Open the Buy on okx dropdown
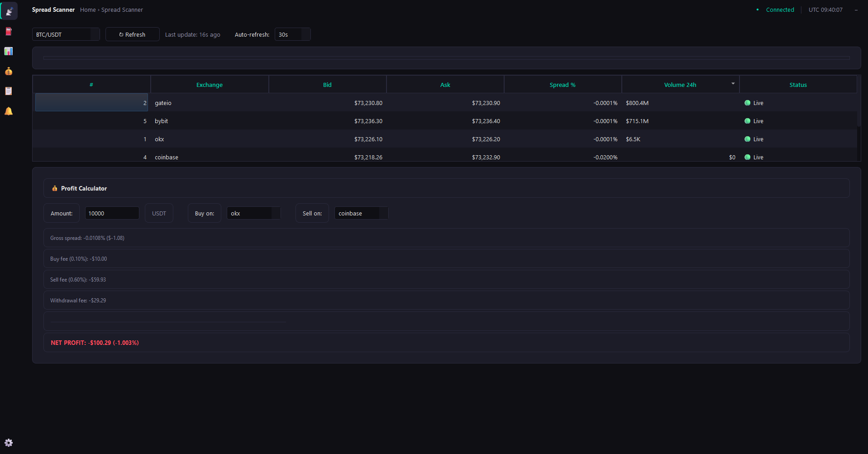This screenshot has height=454, width=868. click(253, 213)
